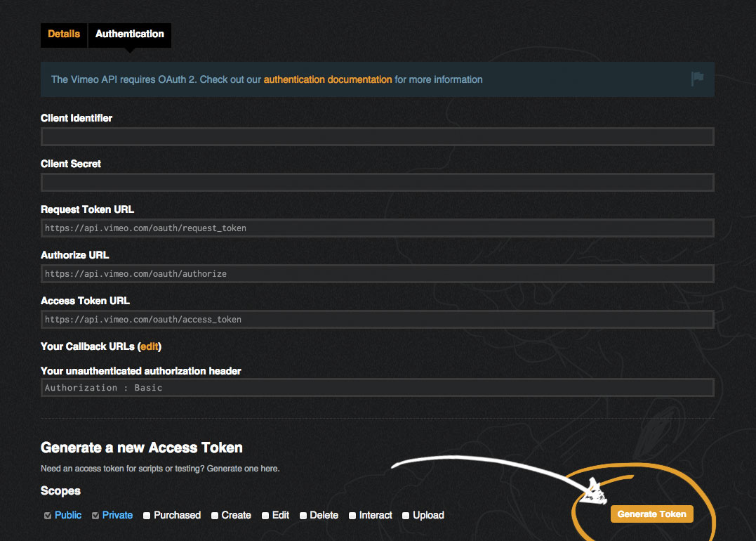
Task: Uncheck the Private scope checkbox
Action: pos(95,516)
